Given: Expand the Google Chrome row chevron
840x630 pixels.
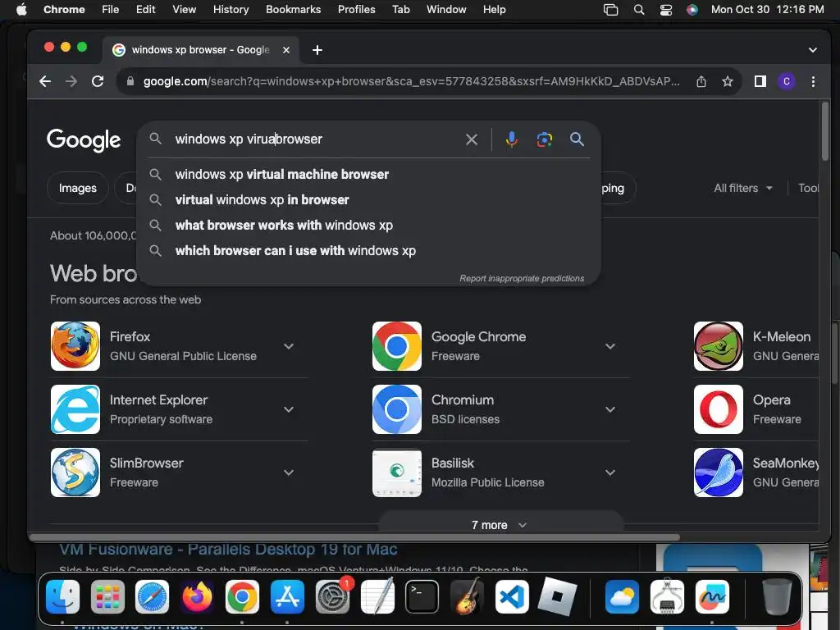Looking at the screenshot, I should pos(610,347).
